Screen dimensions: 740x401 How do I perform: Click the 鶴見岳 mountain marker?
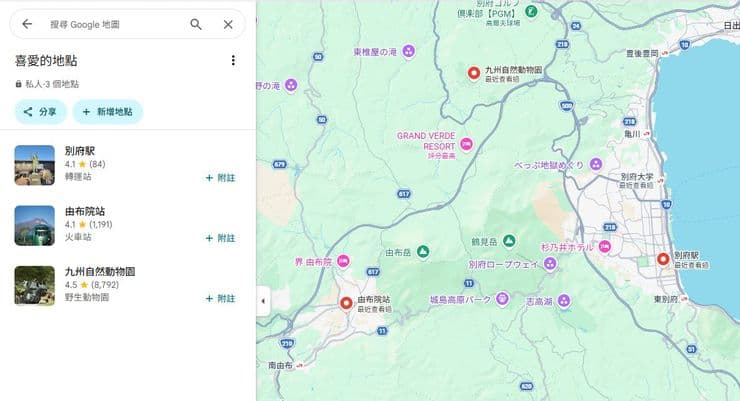[x=508, y=241]
